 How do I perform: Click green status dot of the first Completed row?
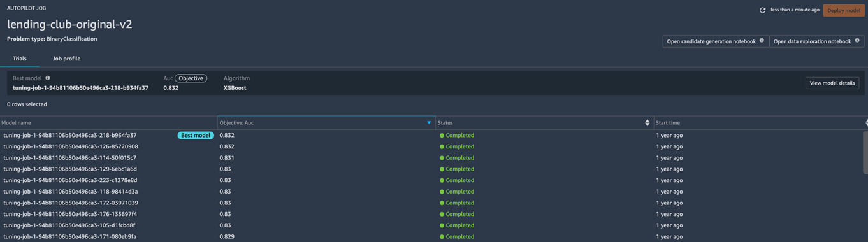click(x=442, y=136)
